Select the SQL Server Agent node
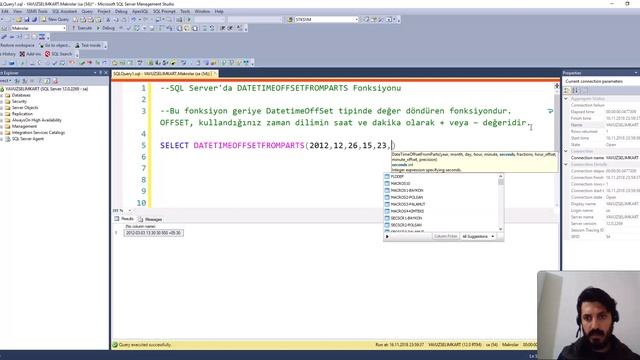This screenshot has width=640, height=360. [x=27, y=139]
